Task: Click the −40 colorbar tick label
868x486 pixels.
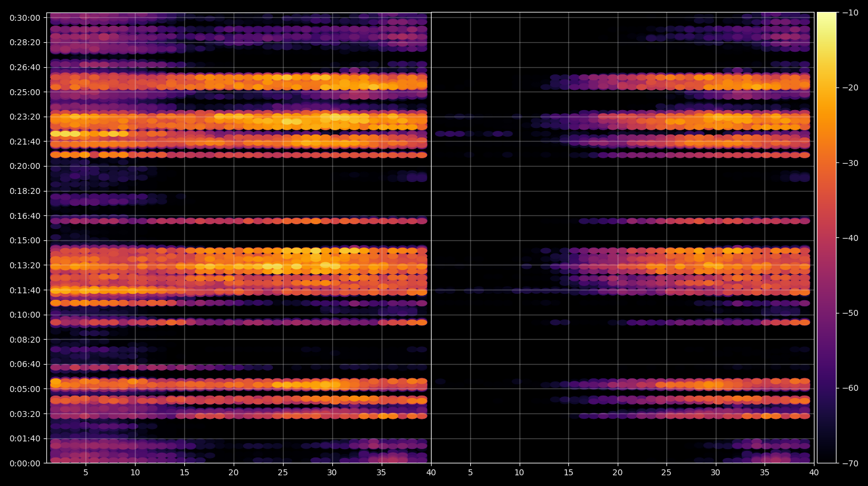Action: (850, 238)
